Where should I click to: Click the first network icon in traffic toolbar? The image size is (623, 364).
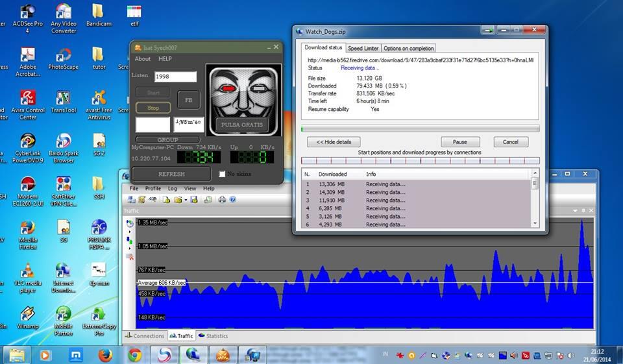click(130, 199)
